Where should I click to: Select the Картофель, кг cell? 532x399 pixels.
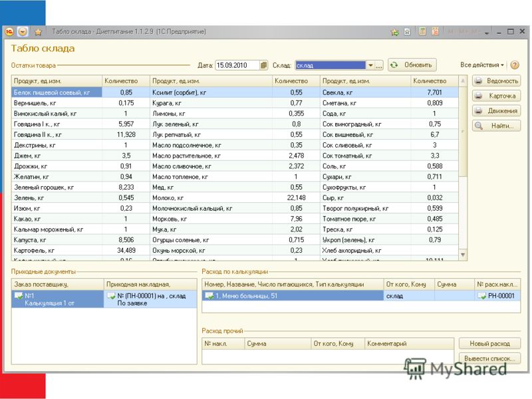pyautogui.click(x=57, y=251)
